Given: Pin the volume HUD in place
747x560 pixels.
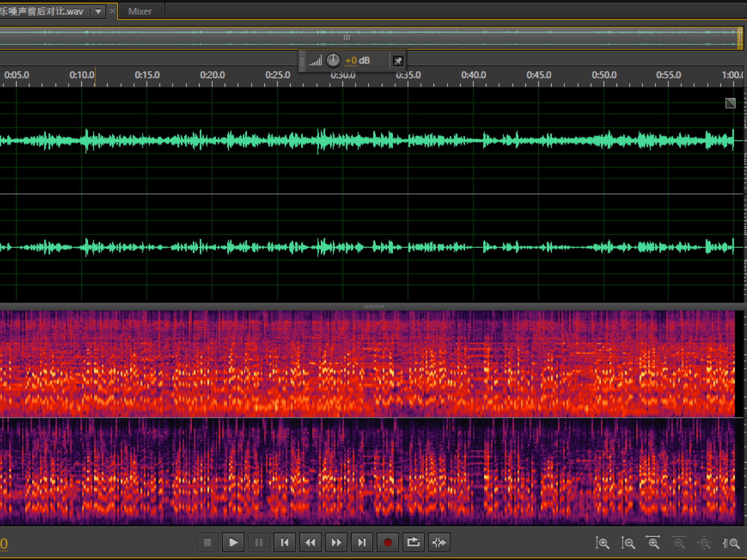Looking at the screenshot, I should click(398, 61).
